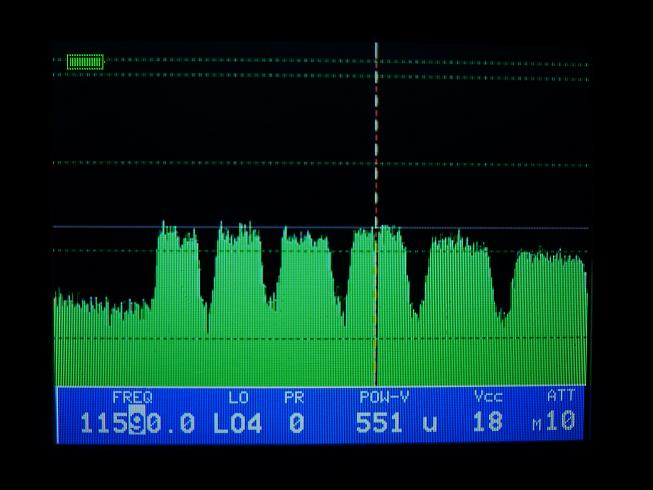Select the highlighted digit 9 in frequency
The image size is (653, 490).
coord(137,422)
